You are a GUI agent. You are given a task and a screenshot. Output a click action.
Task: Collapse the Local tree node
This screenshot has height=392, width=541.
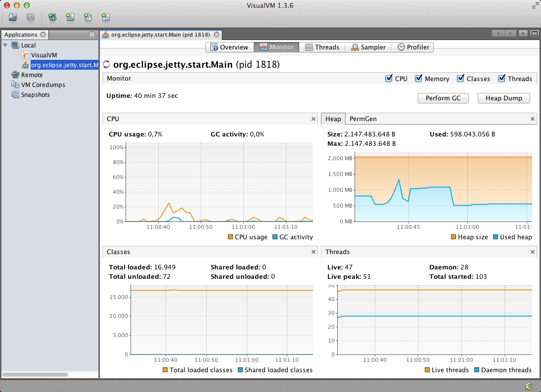click(5, 45)
